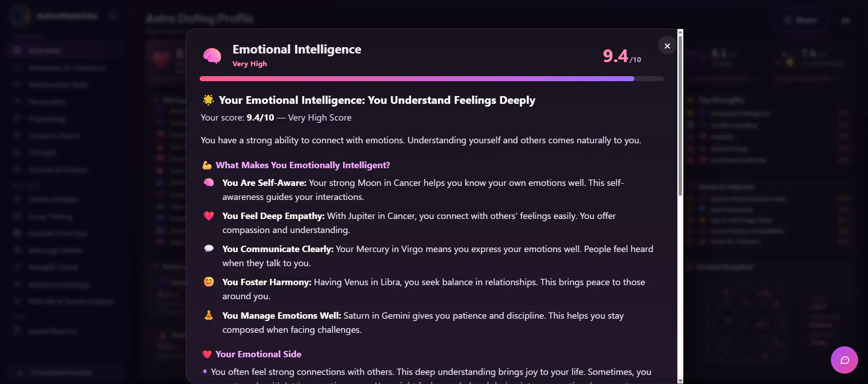Click heart icon beside Your Emotional Side
The width and height of the screenshot is (868, 384).
point(207,354)
